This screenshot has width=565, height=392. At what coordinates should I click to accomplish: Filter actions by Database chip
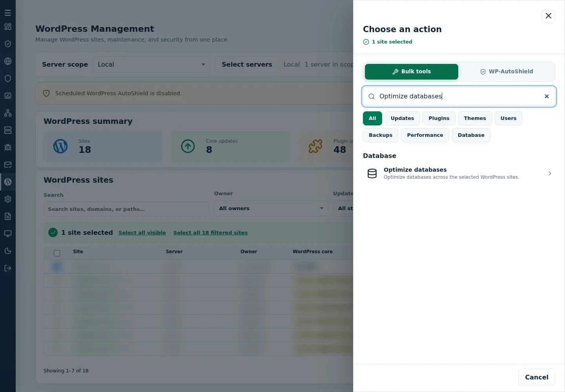(x=471, y=135)
